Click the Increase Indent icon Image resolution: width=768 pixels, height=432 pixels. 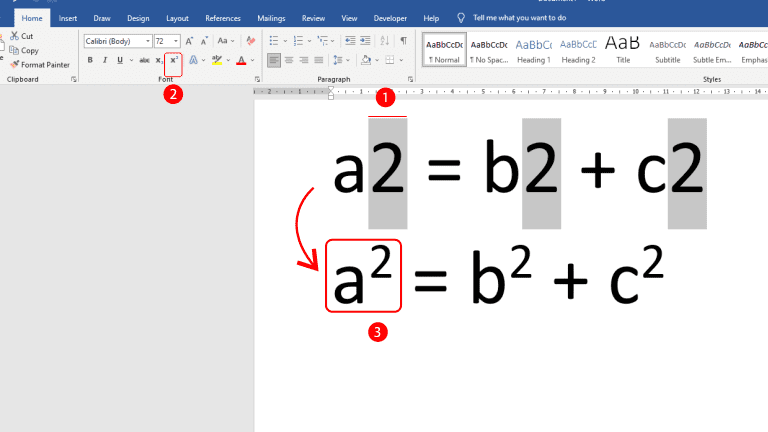pos(365,41)
